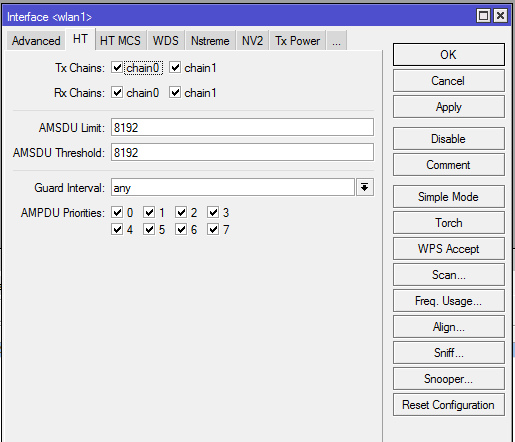Maximize the Interface wlan1 window

pyautogui.click(x=483, y=16)
